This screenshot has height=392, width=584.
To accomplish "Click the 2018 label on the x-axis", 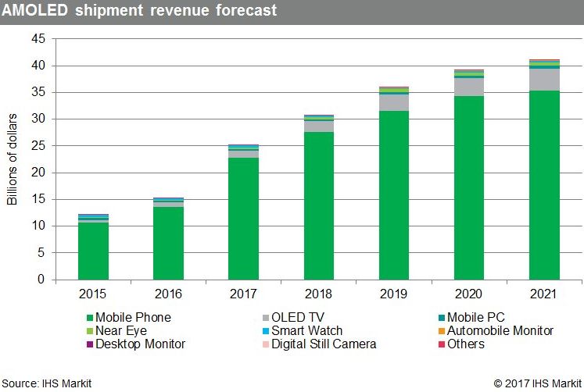I will [x=319, y=295].
